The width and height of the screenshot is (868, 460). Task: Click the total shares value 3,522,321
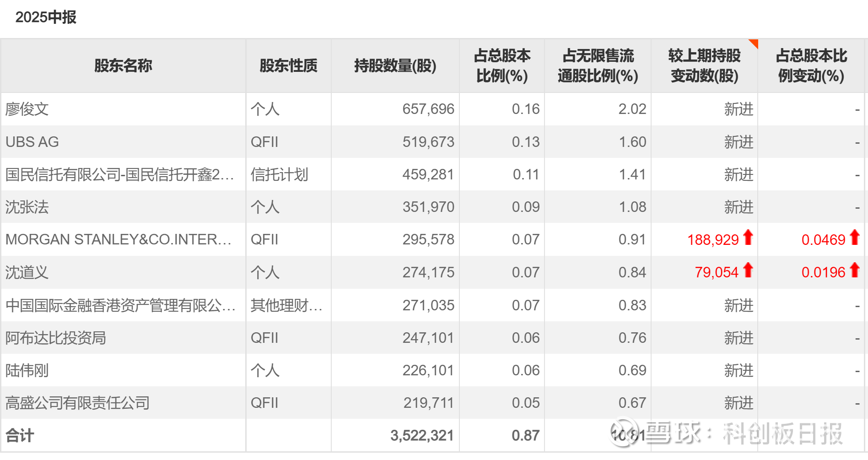click(421, 435)
